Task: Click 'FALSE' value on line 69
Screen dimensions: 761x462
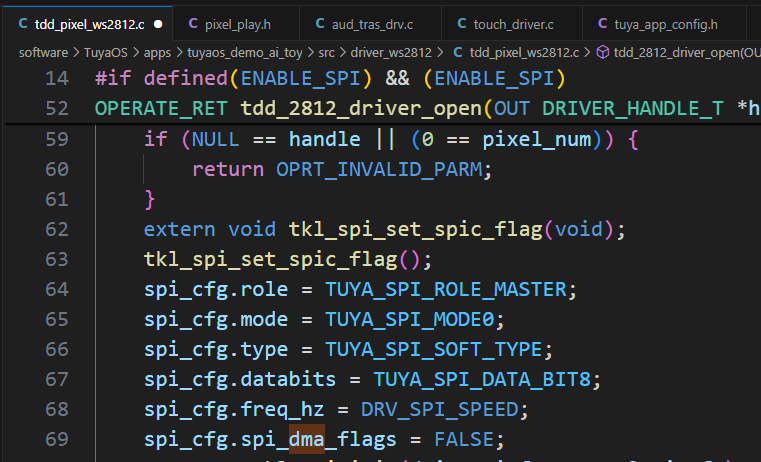Action: (x=463, y=440)
